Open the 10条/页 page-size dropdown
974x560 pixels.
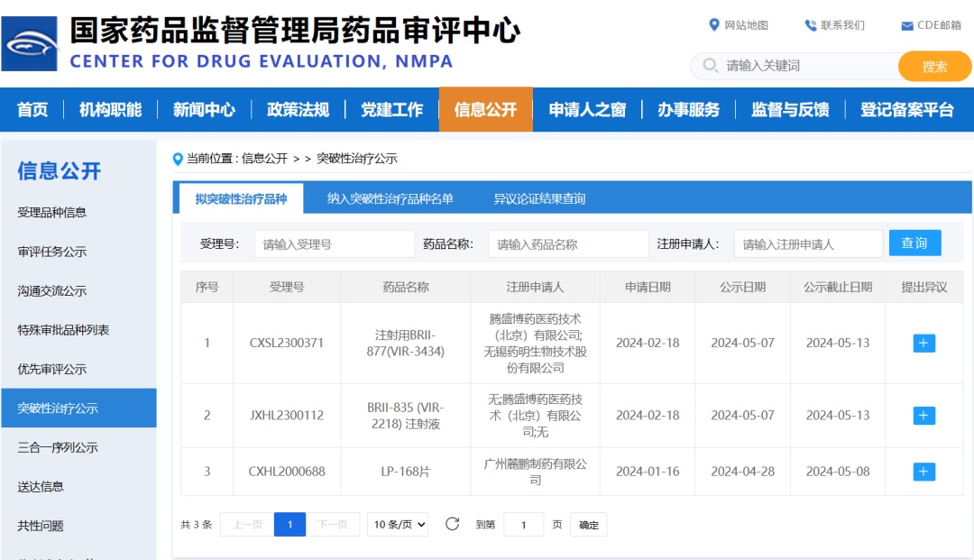click(x=397, y=524)
